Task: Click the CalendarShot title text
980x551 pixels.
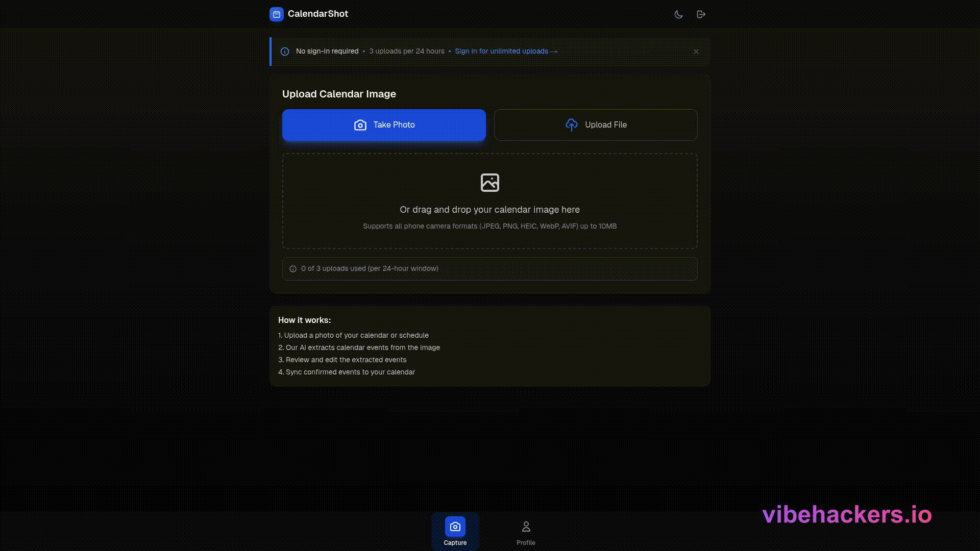Action: 317,14
